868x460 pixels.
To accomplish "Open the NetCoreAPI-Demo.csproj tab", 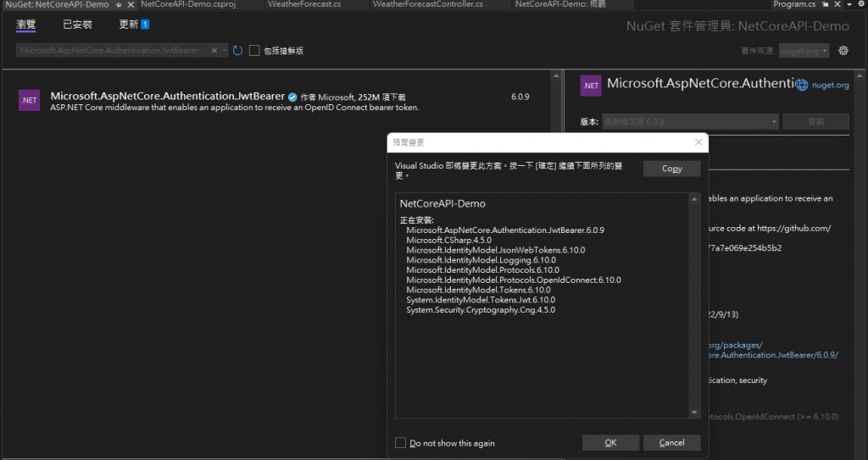I will click(188, 4).
